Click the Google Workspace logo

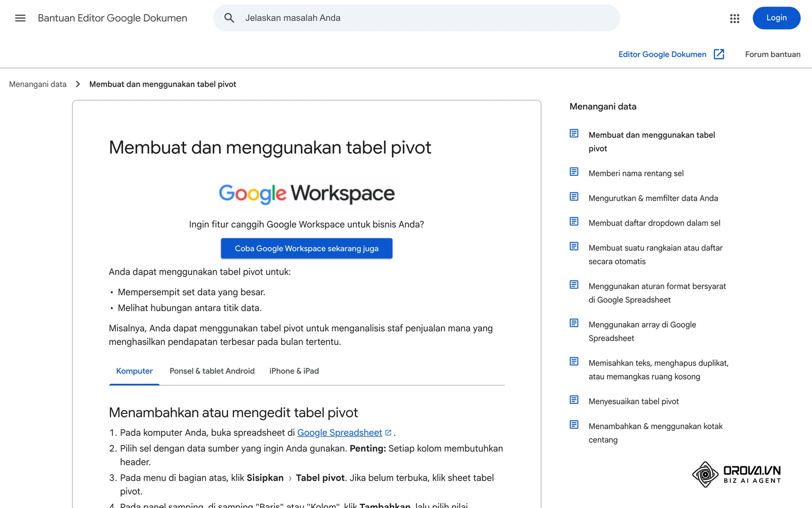(x=307, y=194)
